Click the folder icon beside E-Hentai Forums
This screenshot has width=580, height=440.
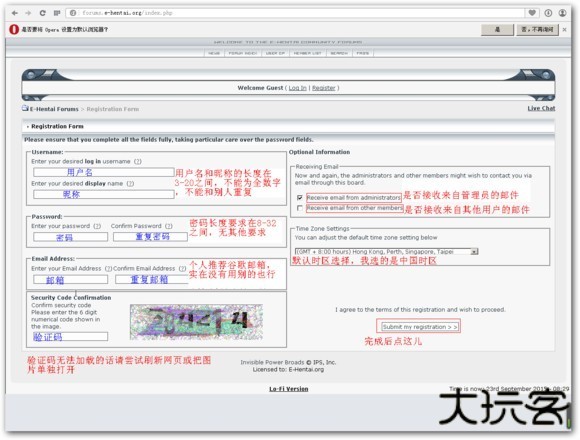coord(25,108)
